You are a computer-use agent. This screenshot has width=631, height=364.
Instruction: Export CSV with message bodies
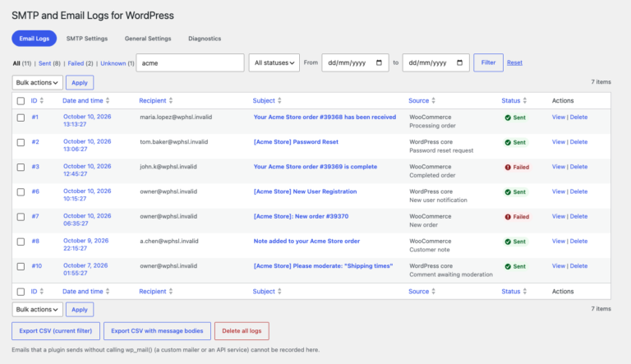(157, 331)
